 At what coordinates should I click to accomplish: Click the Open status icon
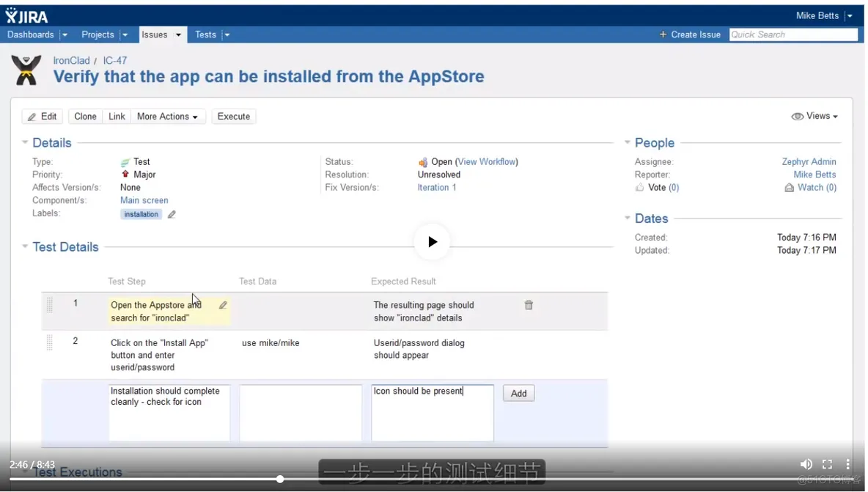[x=423, y=162]
